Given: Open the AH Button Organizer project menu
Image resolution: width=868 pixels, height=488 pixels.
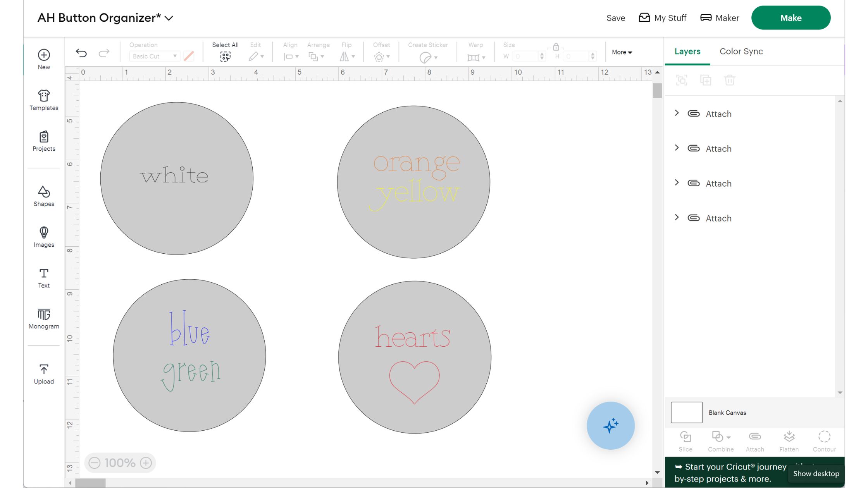Looking at the screenshot, I should (169, 17).
